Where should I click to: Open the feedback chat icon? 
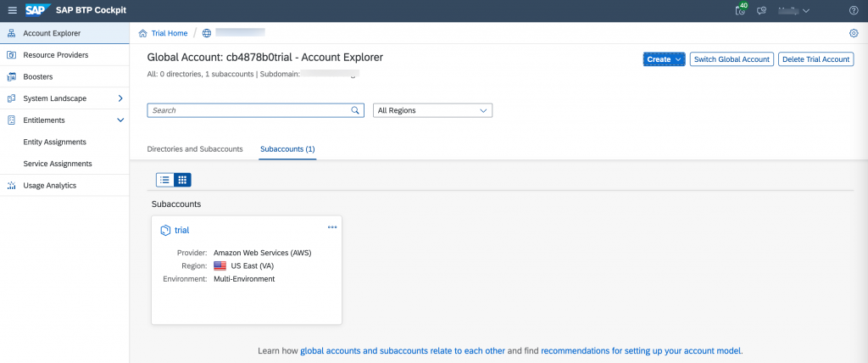[762, 10]
